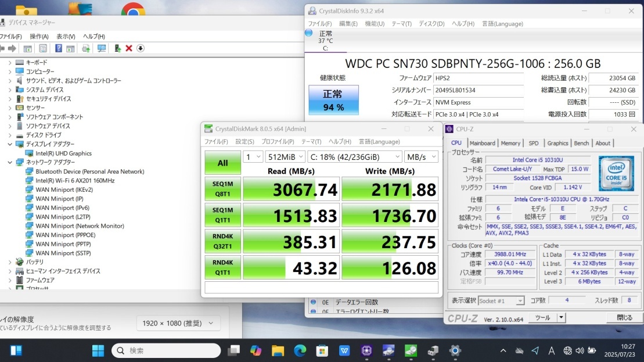
Task: Open the 設定(S) menu in CrystalDiskMark
Action: tap(244, 142)
